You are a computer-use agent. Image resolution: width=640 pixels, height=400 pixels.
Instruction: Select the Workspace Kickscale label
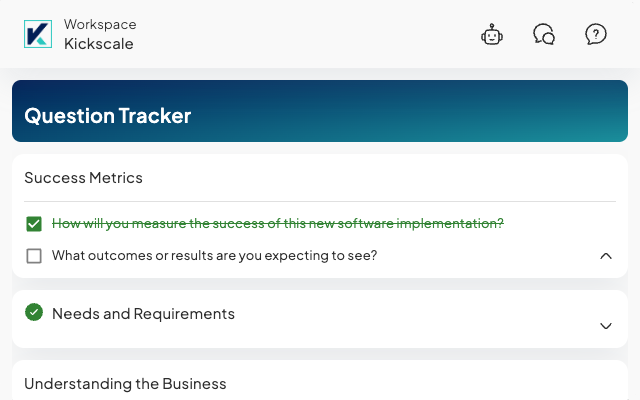pyautogui.click(x=100, y=34)
